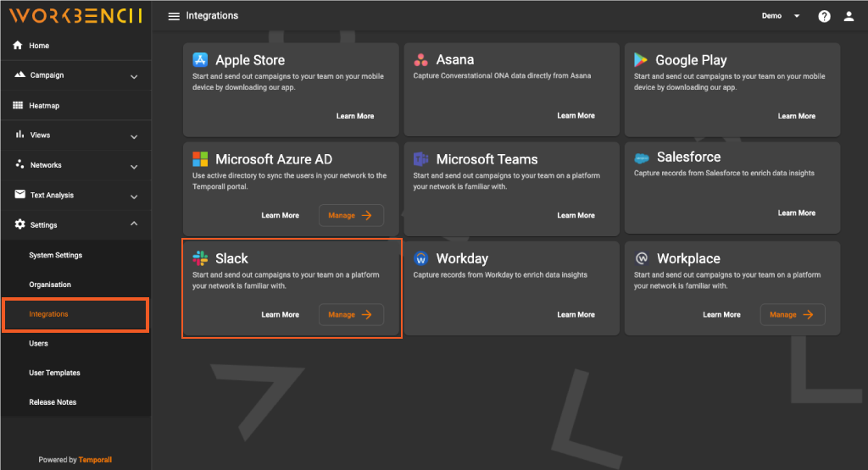
Task: Click the Microsoft Azure AD logo icon
Action: [200, 159]
